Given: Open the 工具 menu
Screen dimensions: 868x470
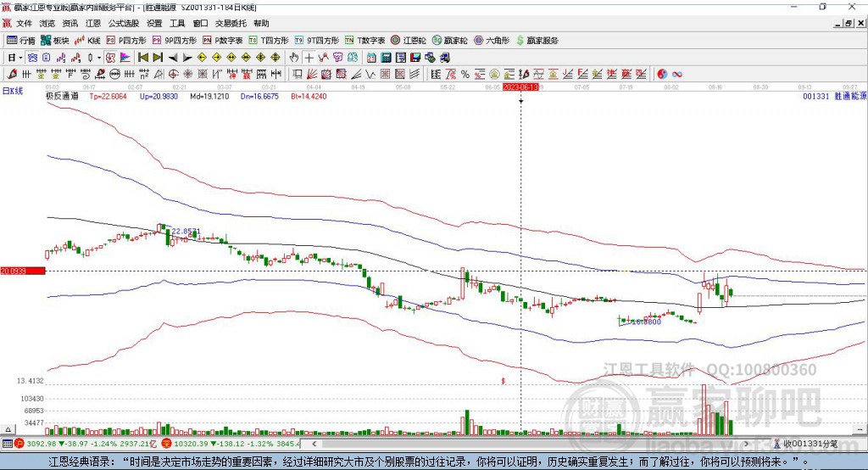Looking at the screenshot, I should click(x=177, y=23).
